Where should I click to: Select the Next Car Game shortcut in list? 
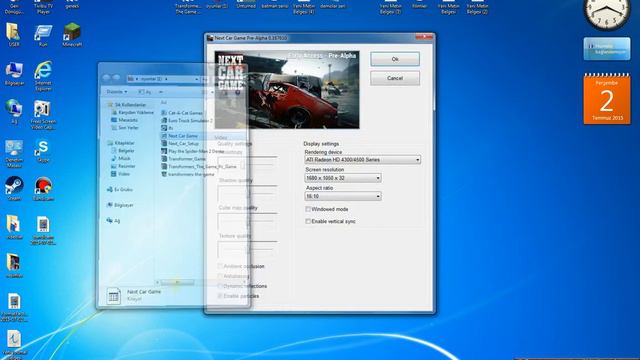coord(180,136)
